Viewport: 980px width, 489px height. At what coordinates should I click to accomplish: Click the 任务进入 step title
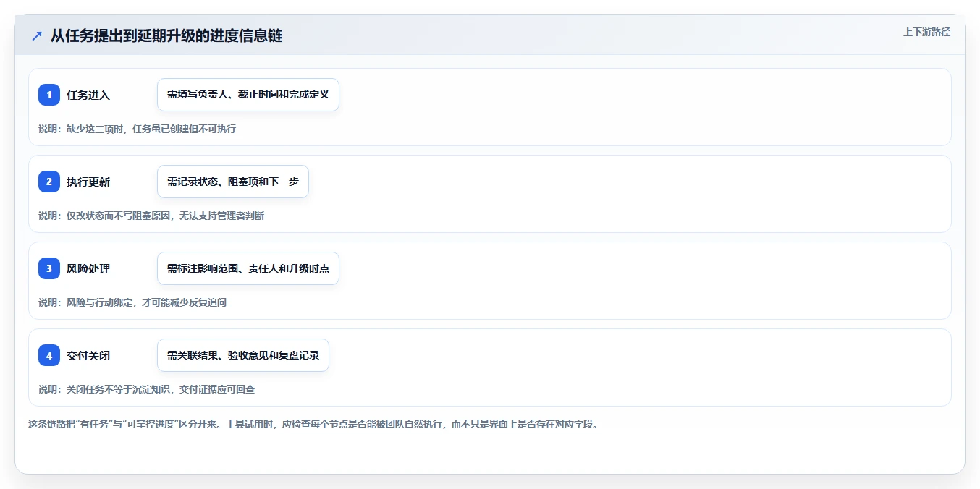tap(88, 95)
